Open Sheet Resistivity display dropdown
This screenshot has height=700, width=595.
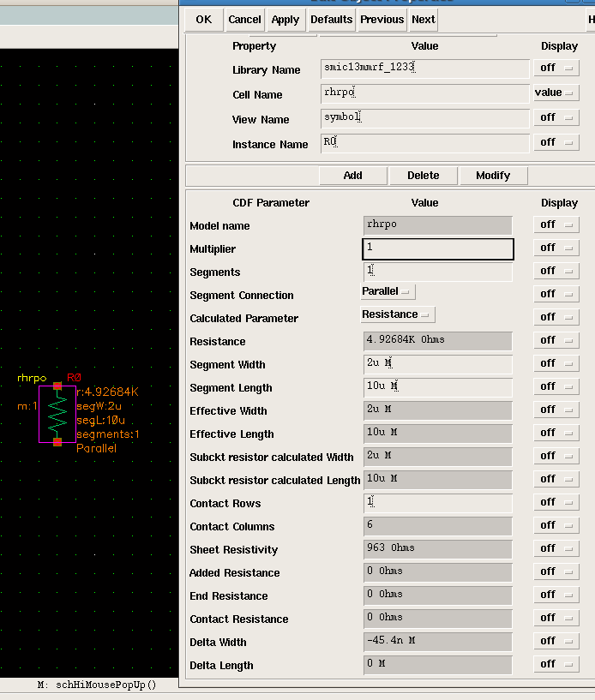click(556, 548)
